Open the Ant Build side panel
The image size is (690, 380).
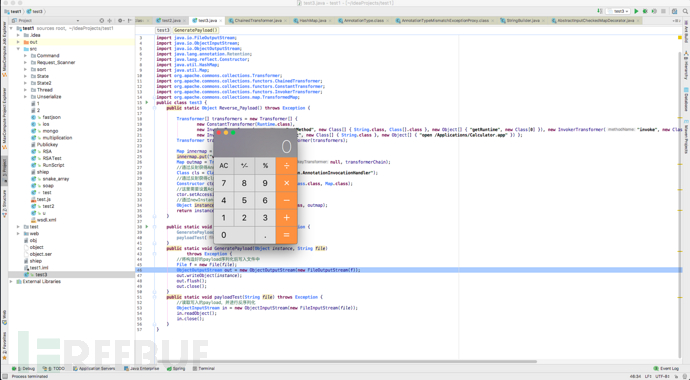[686, 33]
